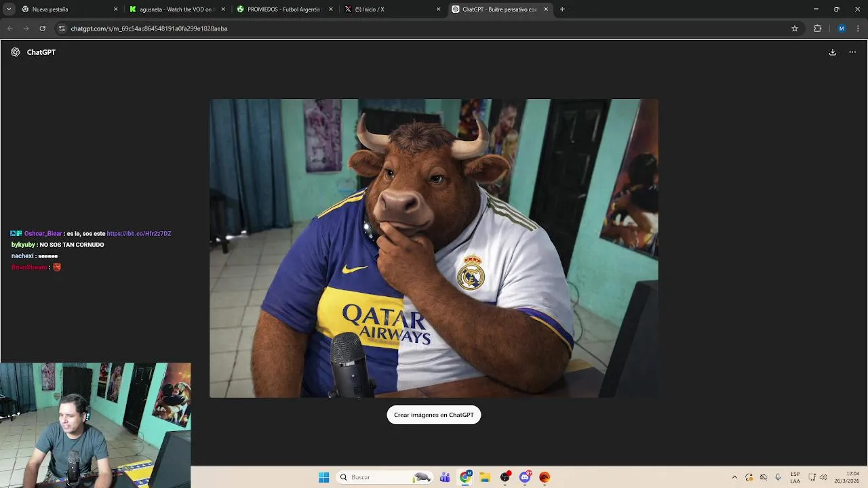Bookmark this page with the star icon

point(795,28)
